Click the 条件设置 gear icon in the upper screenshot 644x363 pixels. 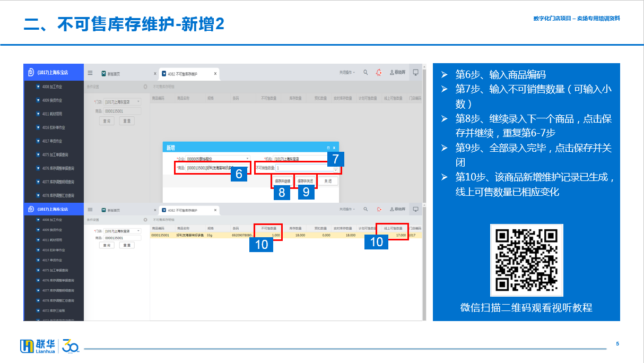[145, 86]
